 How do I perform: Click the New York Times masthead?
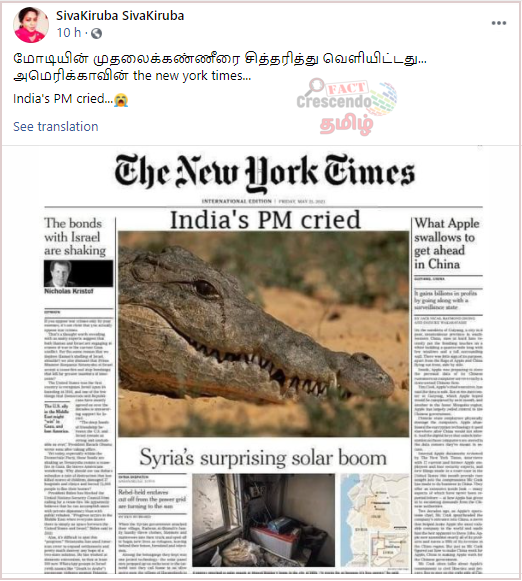(264, 173)
